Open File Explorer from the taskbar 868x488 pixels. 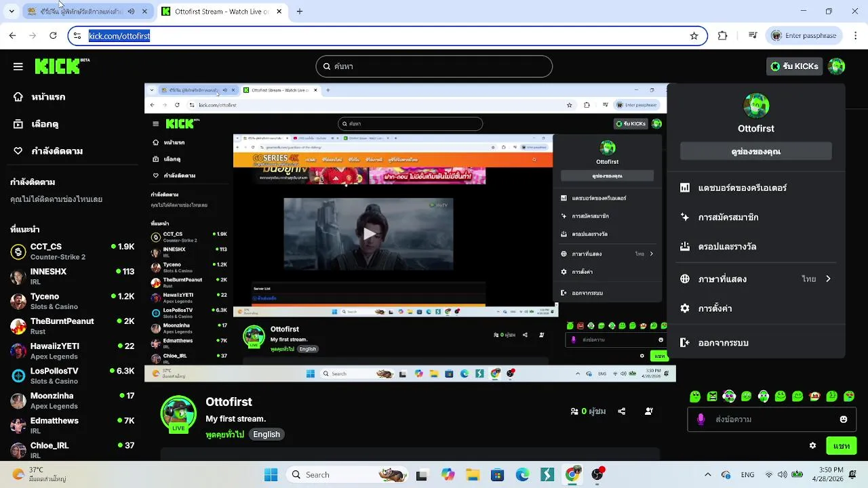(x=473, y=475)
